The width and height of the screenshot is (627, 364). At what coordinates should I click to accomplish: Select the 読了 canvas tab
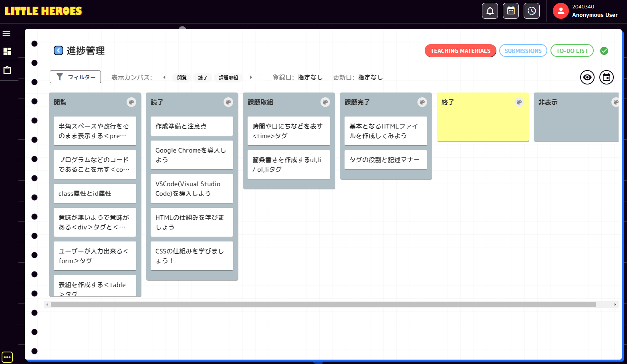click(203, 77)
